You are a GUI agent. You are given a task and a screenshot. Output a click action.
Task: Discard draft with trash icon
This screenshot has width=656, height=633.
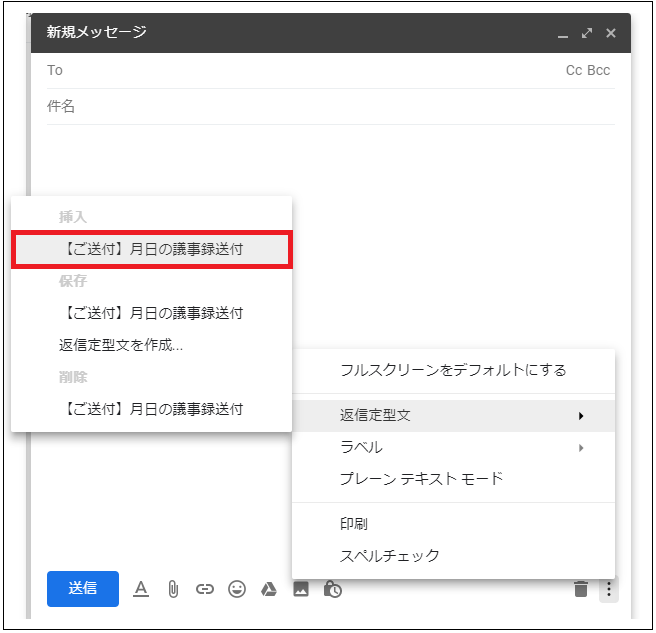coord(581,589)
